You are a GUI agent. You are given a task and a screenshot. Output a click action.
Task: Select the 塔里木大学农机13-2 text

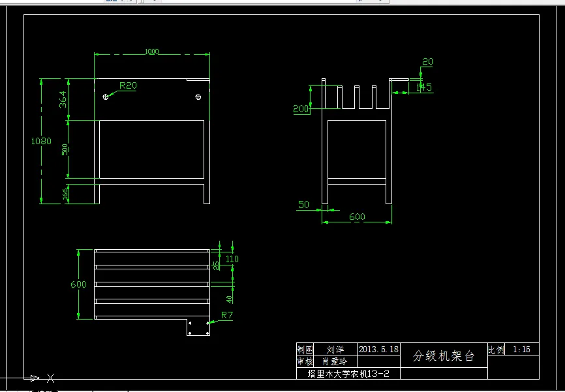click(x=348, y=374)
